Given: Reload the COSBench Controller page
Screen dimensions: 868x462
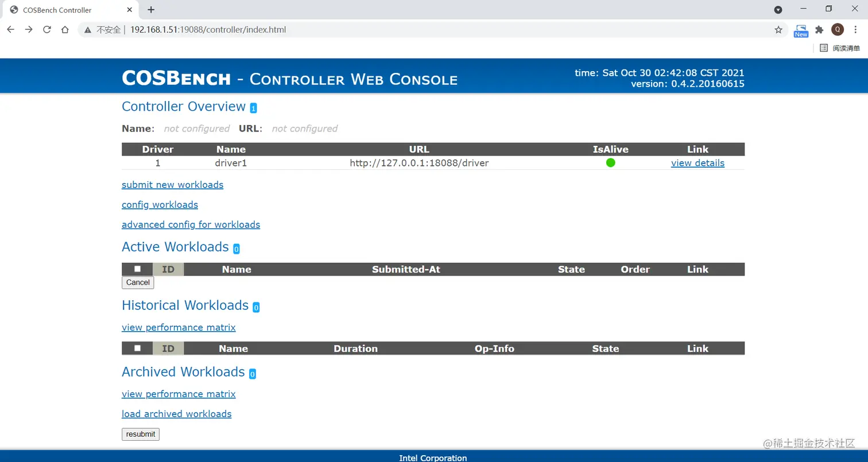Looking at the screenshot, I should [x=47, y=29].
